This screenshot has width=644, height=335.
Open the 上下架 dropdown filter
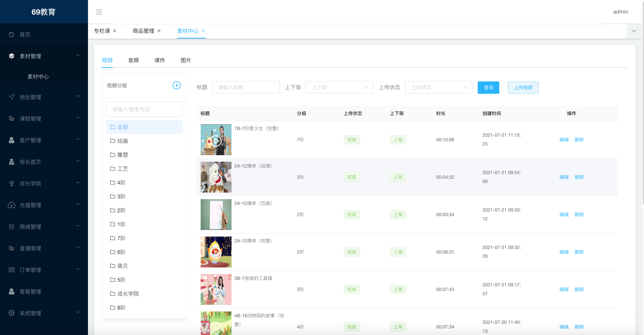[339, 87]
